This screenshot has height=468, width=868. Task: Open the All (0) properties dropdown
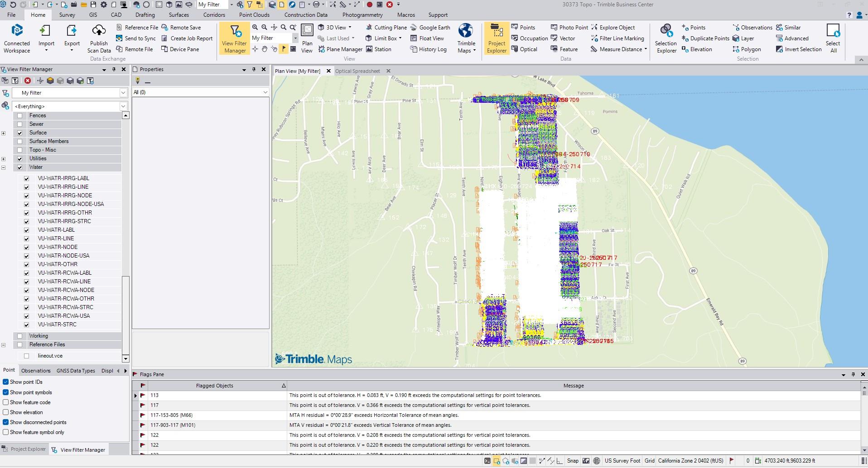(265, 92)
